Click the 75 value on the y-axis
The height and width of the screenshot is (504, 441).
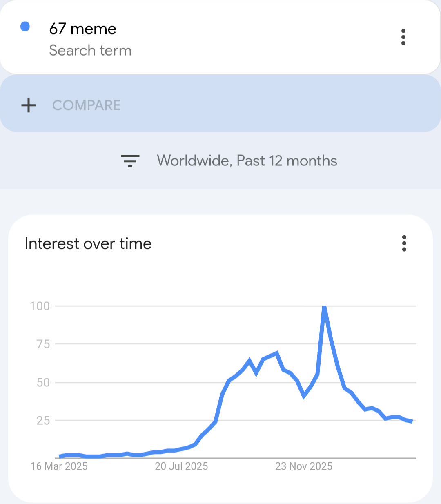(43, 344)
